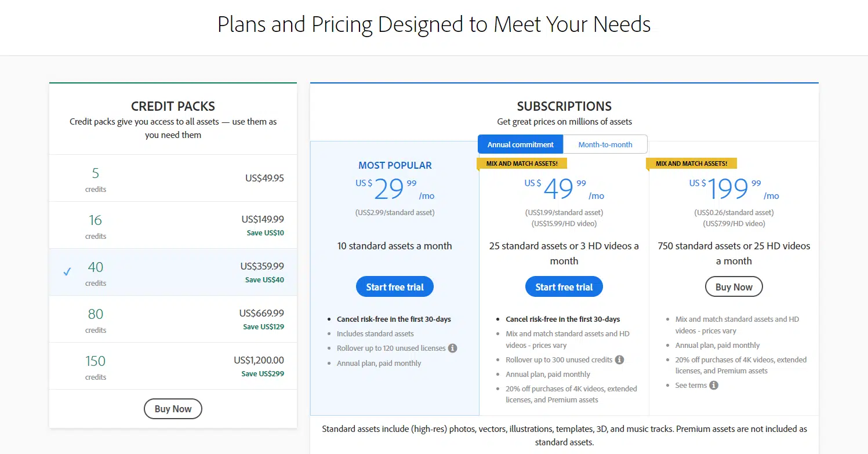Click info icon next to See terms
The width and height of the screenshot is (868, 454).
click(x=714, y=386)
